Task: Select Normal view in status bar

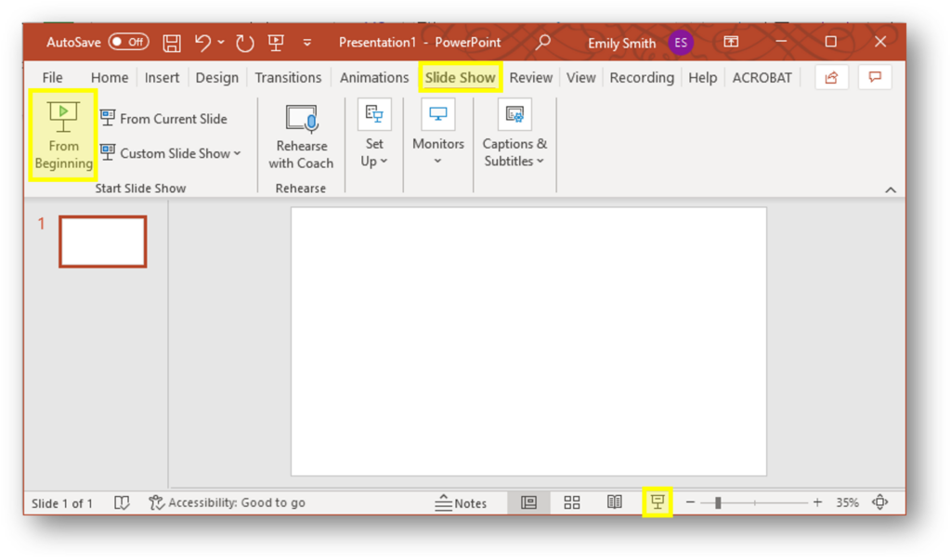Action: [528, 502]
